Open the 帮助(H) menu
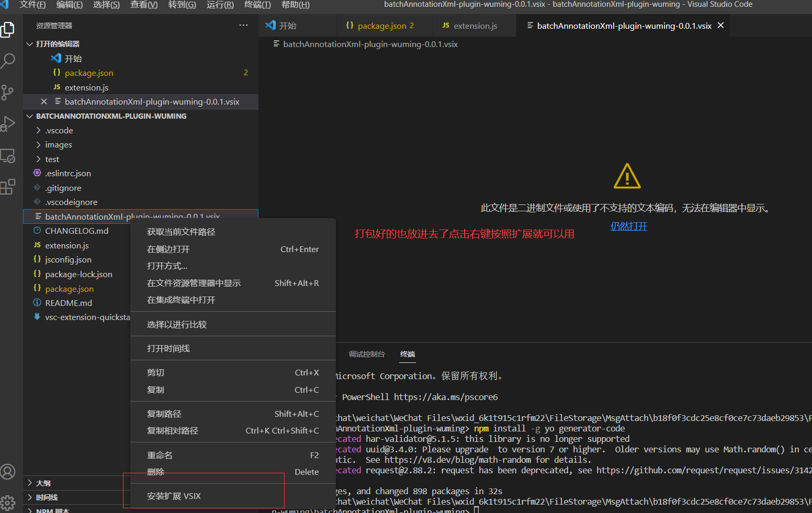This screenshot has height=513, width=812. 296,5
